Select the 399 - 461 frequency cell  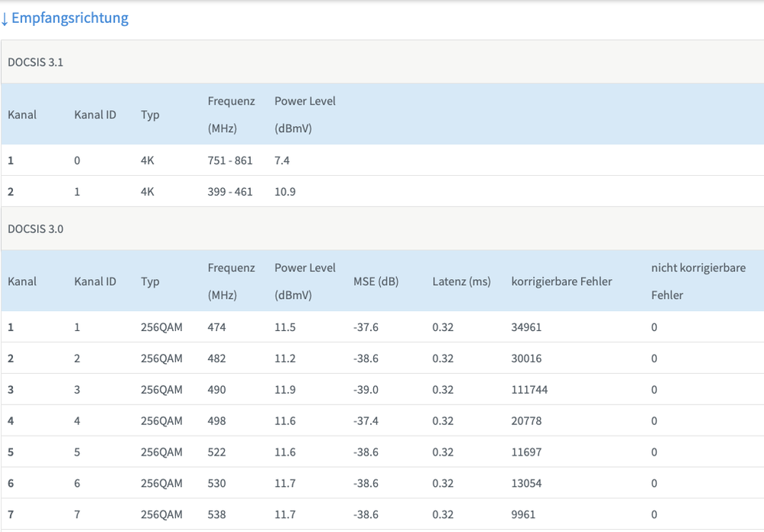point(229,192)
